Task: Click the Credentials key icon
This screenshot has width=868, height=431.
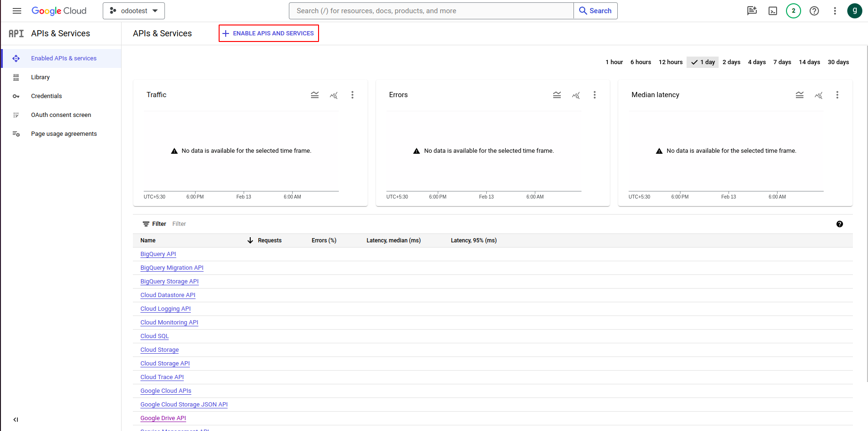Action: [x=16, y=96]
